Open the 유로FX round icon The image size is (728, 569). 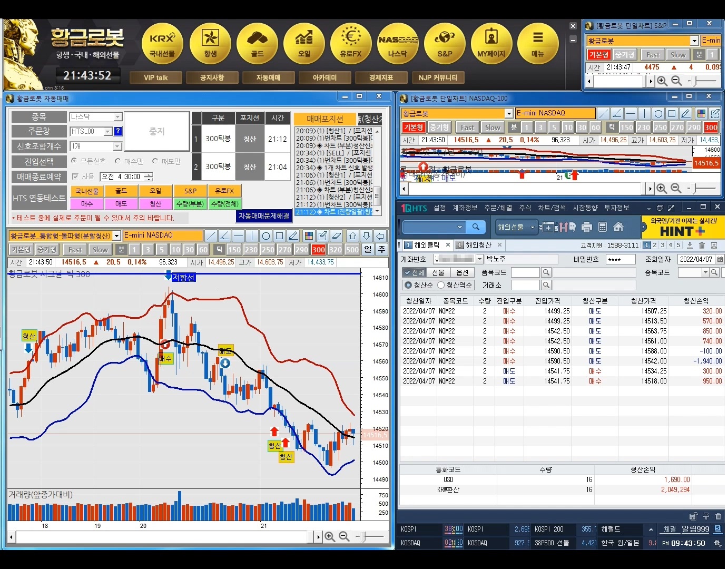[x=351, y=43]
